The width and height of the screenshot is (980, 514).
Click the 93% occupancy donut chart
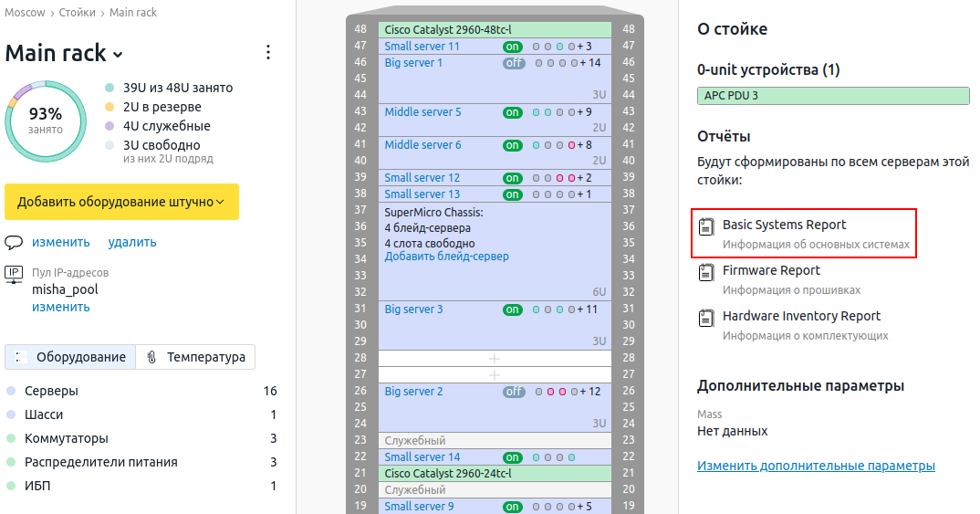tap(46, 121)
